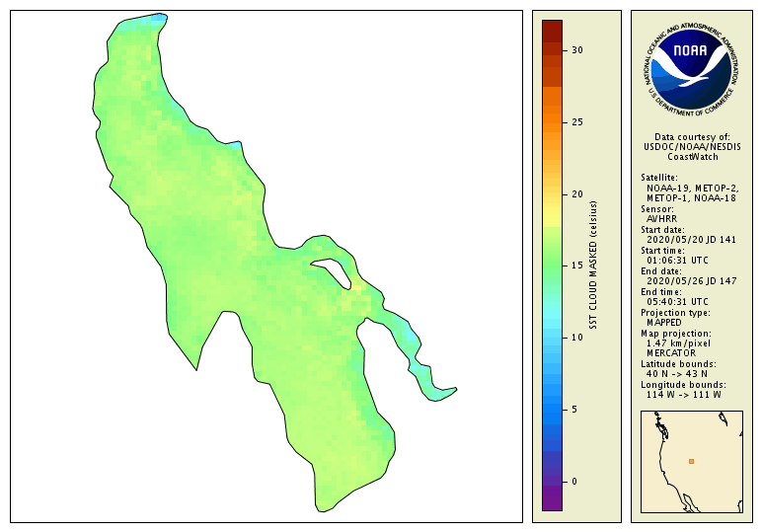Click the scale label '10'
This screenshot has height=532, width=762.
[x=577, y=338]
